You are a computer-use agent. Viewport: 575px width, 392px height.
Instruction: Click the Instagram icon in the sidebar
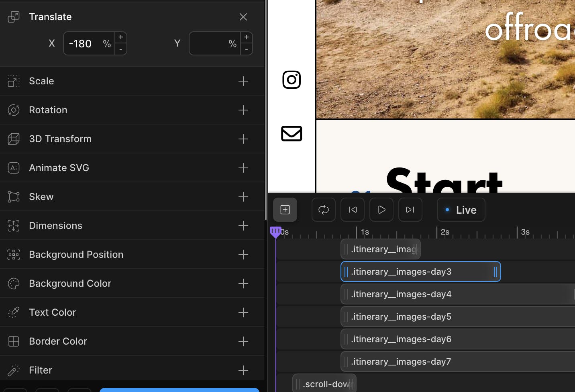click(292, 80)
